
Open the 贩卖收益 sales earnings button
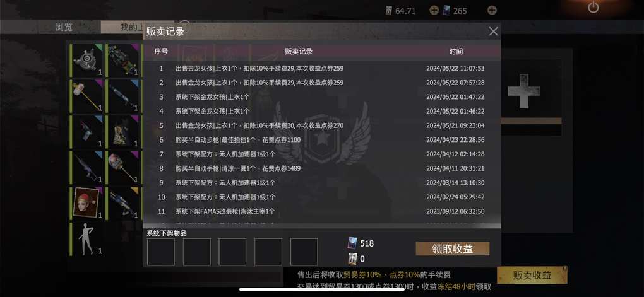click(532, 276)
